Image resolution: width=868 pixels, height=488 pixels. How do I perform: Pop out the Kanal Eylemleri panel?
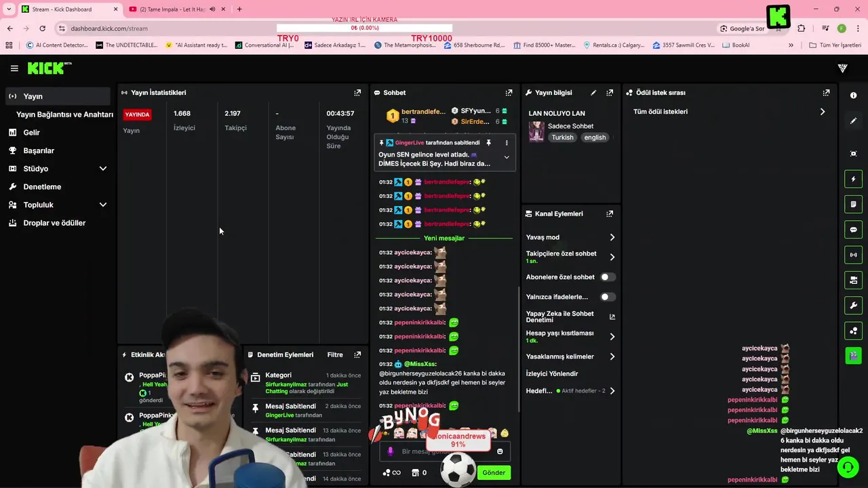click(x=610, y=213)
